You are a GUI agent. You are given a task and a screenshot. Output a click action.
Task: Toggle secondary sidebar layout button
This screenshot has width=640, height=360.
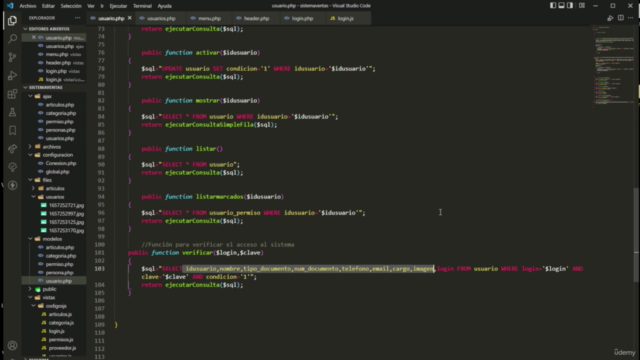pyautogui.click(x=570, y=5)
